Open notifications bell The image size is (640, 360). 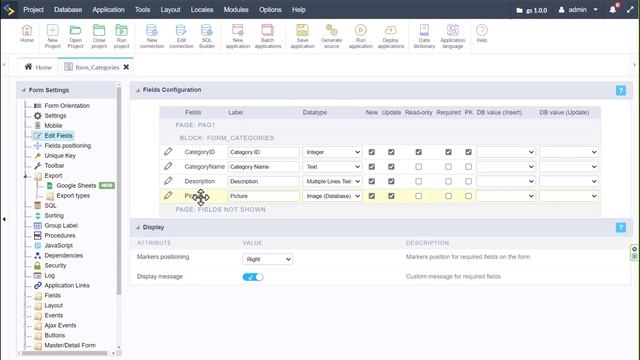tap(613, 10)
